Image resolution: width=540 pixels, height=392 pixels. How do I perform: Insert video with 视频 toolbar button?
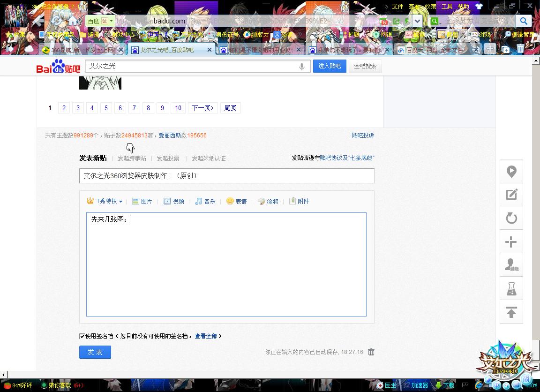click(173, 201)
